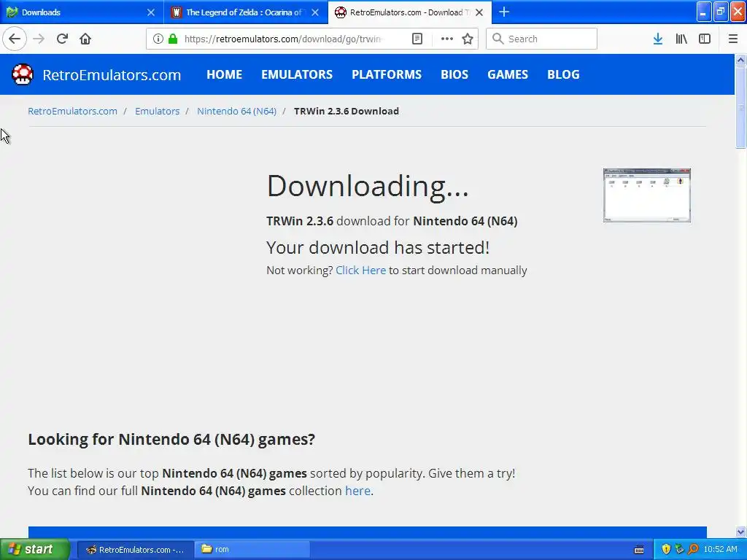Bookmark this page with the star icon
The width and height of the screenshot is (747, 560).
click(x=468, y=39)
